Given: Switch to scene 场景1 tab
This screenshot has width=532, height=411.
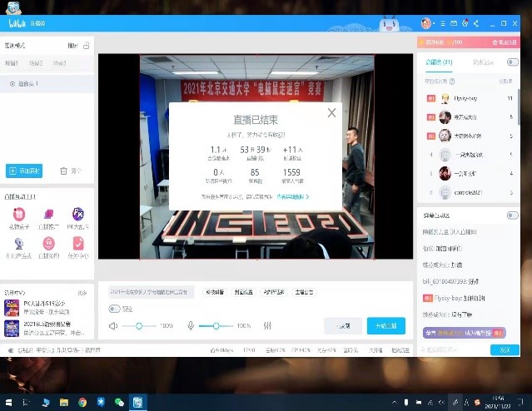Looking at the screenshot, I should [x=12, y=63].
